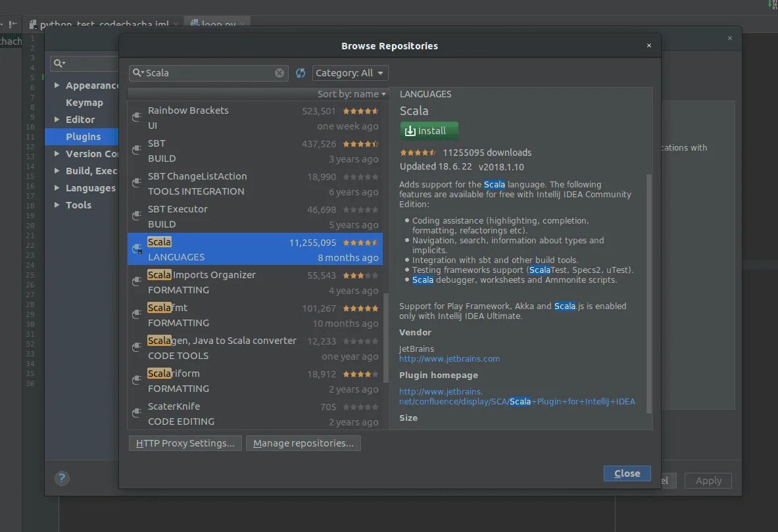The width and height of the screenshot is (778, 532).
Task: Click the plugin list vertical scrollbar
Action: point(385,337)
